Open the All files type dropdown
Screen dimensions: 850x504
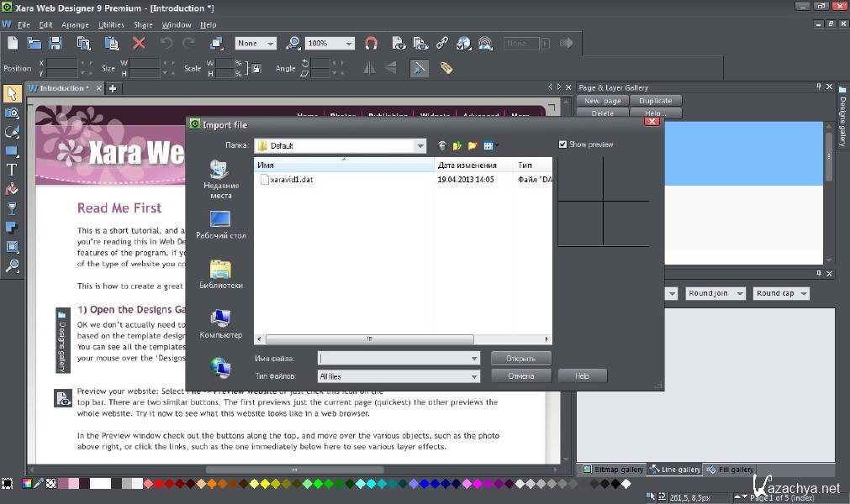[474, 376]
